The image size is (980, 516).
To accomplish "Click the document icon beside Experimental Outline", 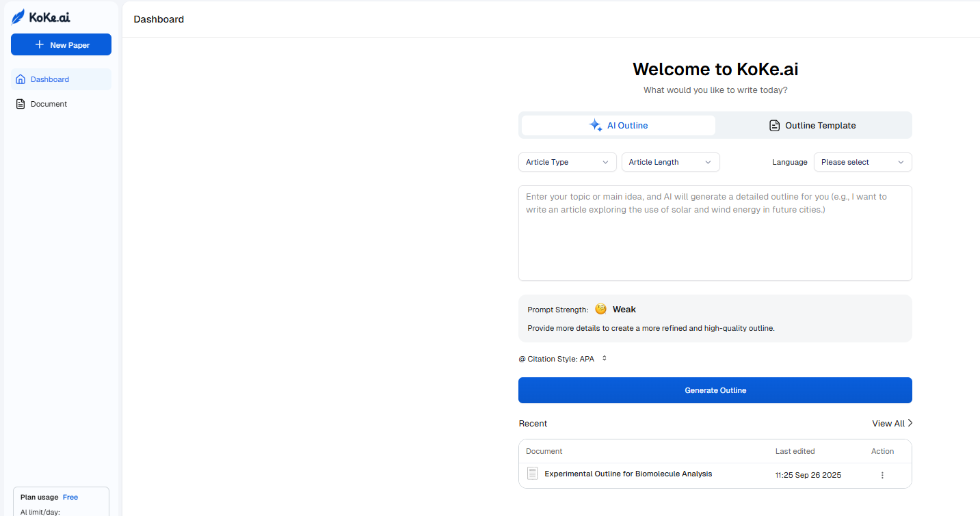I will [x=533, y=474].
